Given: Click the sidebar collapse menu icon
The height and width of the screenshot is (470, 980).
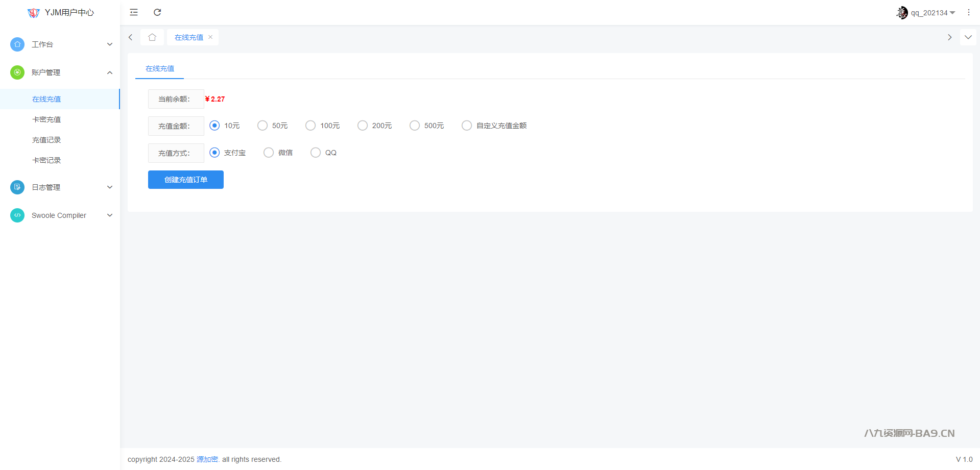Looking at the screenshot, I should click(134, 12).
